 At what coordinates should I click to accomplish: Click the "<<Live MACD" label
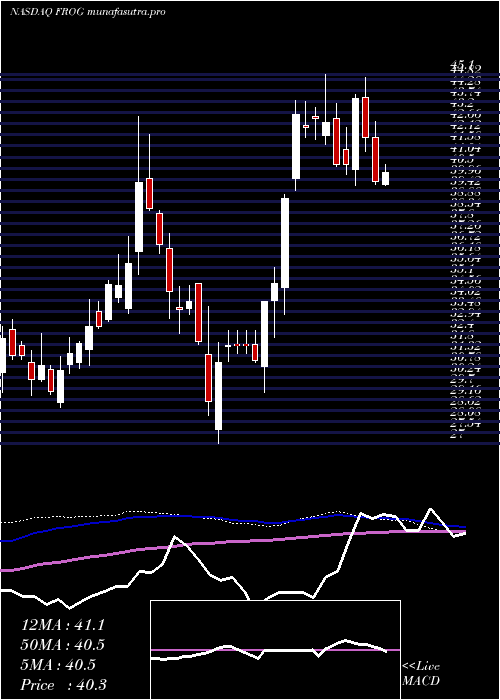click(x=421, y=674)
